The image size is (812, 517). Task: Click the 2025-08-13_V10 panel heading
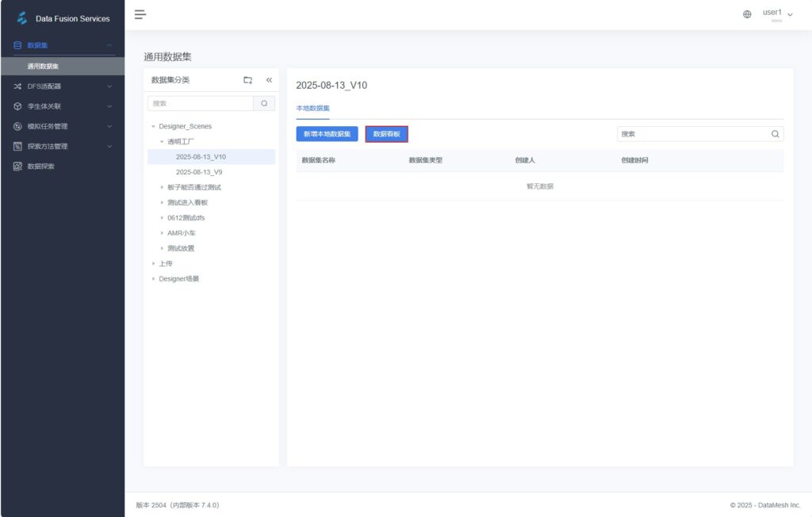(331, 86)
